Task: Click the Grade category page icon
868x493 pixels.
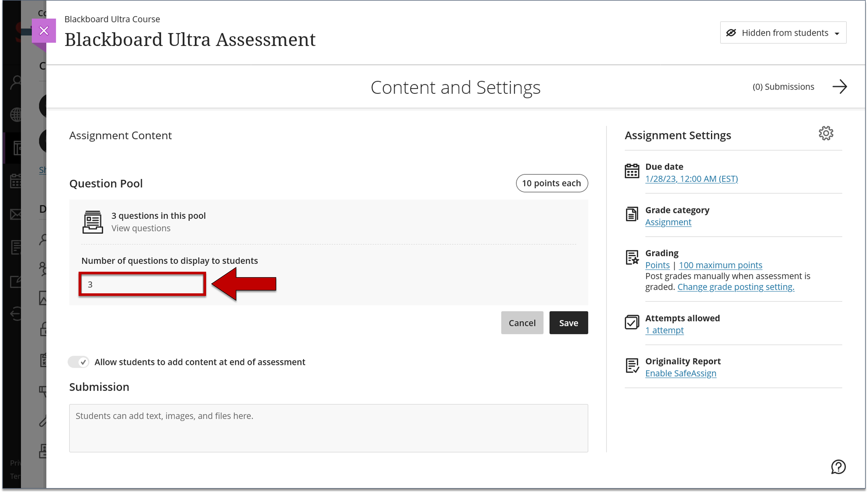Action: tap(632, 214)
